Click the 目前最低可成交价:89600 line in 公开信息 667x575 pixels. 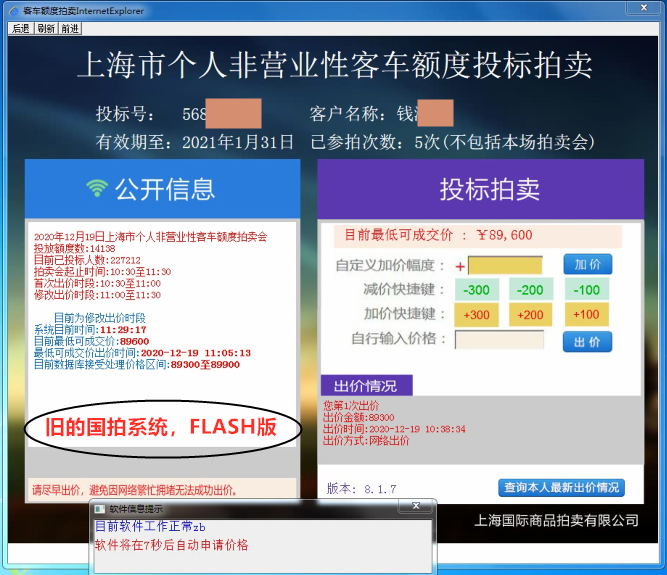tap(91, 341)
